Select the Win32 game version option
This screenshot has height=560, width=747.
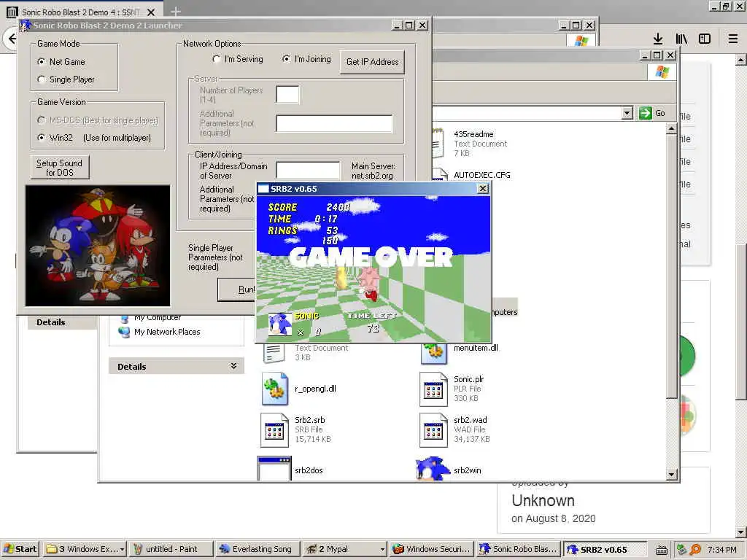(42, 138)
